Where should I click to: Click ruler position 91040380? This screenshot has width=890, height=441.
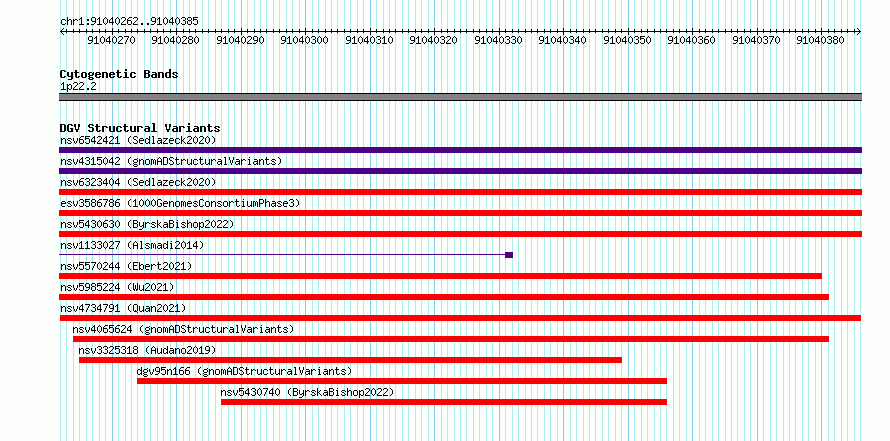820,40
